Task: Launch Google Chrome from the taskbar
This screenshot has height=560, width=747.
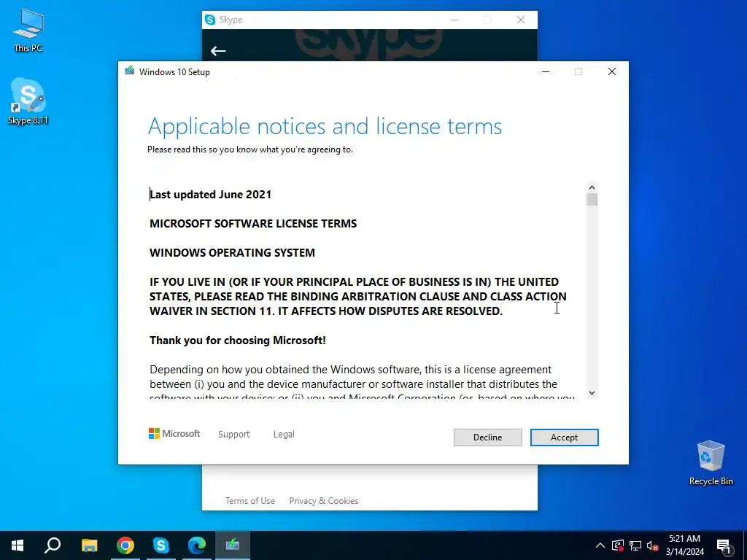Action: point(125,545)
